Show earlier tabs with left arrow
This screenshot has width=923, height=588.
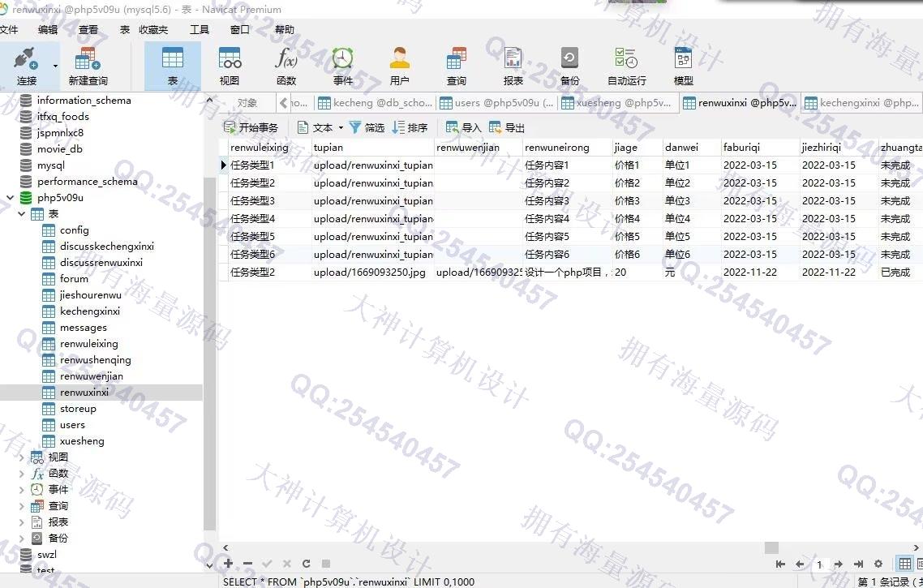click(284, 103)
